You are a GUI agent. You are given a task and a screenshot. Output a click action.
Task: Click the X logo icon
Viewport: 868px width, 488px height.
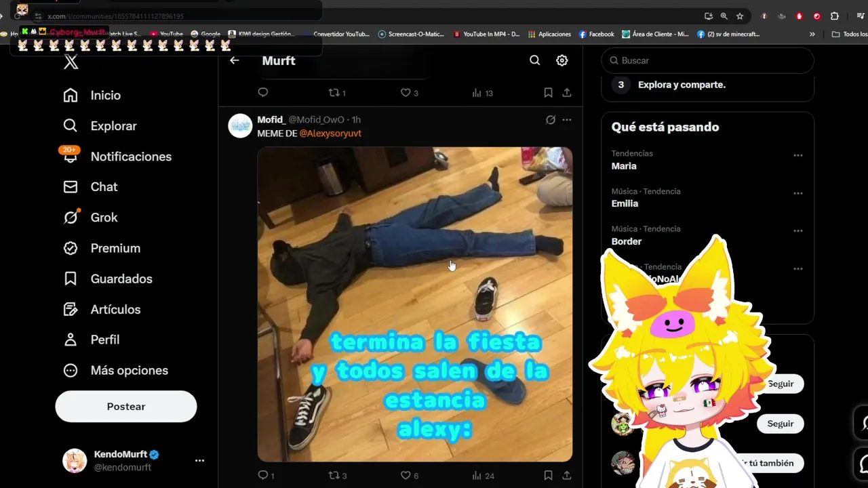(x=71, y=62)
